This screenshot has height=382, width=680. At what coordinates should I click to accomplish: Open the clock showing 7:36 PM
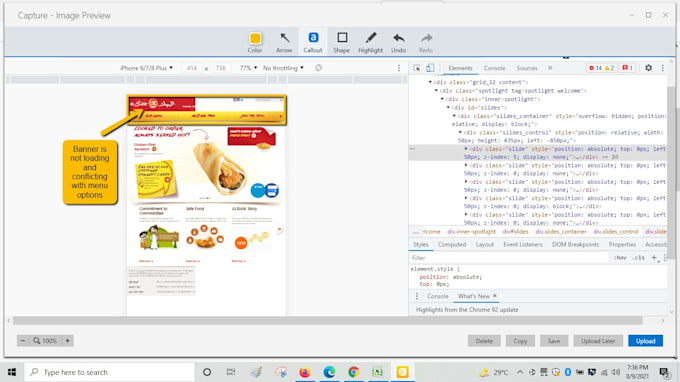pyautogui.click(x=638, y=372)
